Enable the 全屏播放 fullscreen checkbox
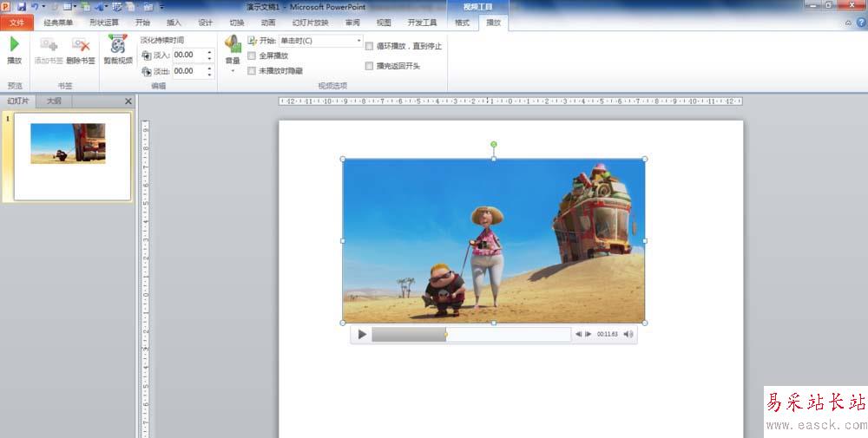The width and height of the screenshot is (868, 438). pyautogui.click(x=252, y=56)
